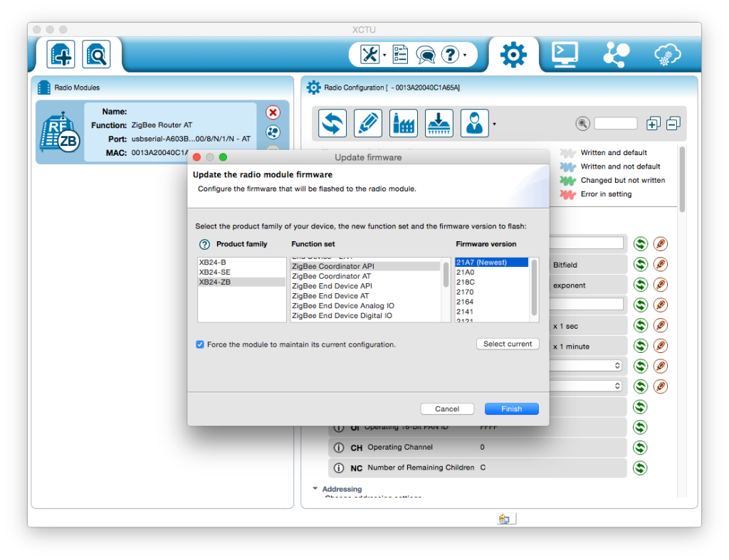The height and width of the screenshot is (560, 729).
Task: Select ZigBee End Device AT function set
Action: [330, 296]
